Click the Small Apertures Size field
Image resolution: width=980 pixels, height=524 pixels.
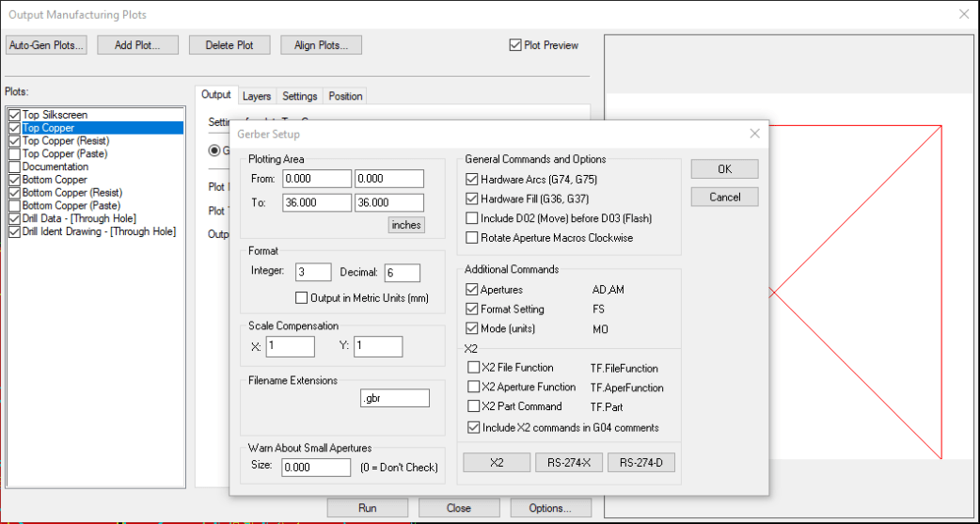pyautogui.click(x=316, y=468)
